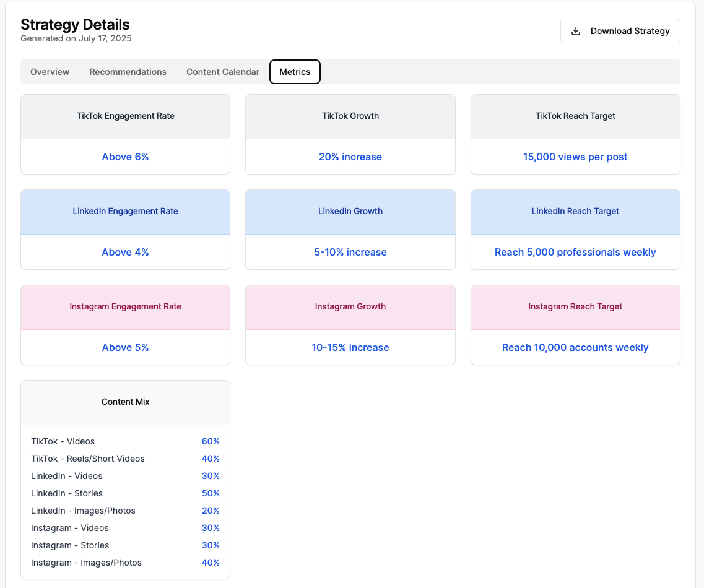
Task: Open the Recommendations tab
Action: click(128, 72)
